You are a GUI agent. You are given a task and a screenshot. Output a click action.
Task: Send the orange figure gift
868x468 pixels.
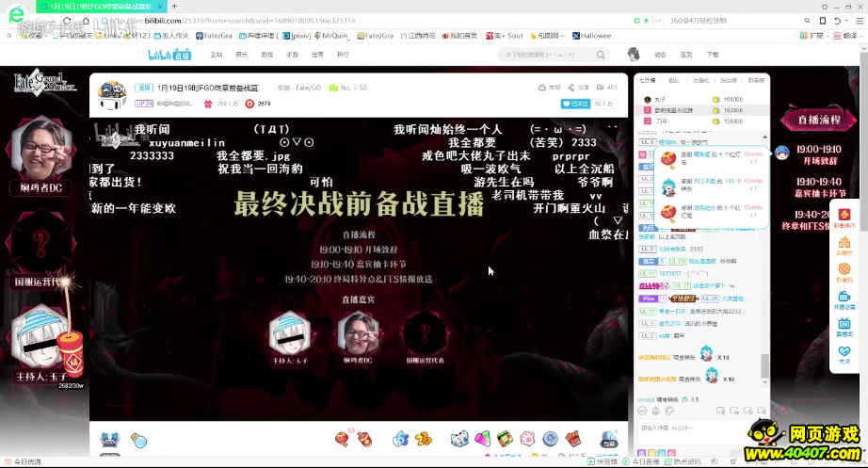pyautogui.click(x=424, y=439)
